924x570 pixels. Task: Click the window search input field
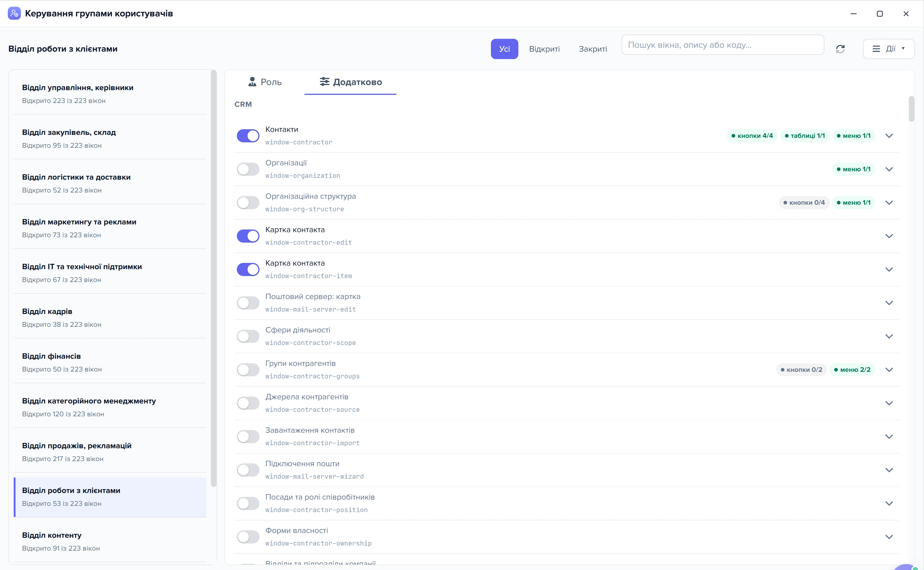tap(722, 45)
